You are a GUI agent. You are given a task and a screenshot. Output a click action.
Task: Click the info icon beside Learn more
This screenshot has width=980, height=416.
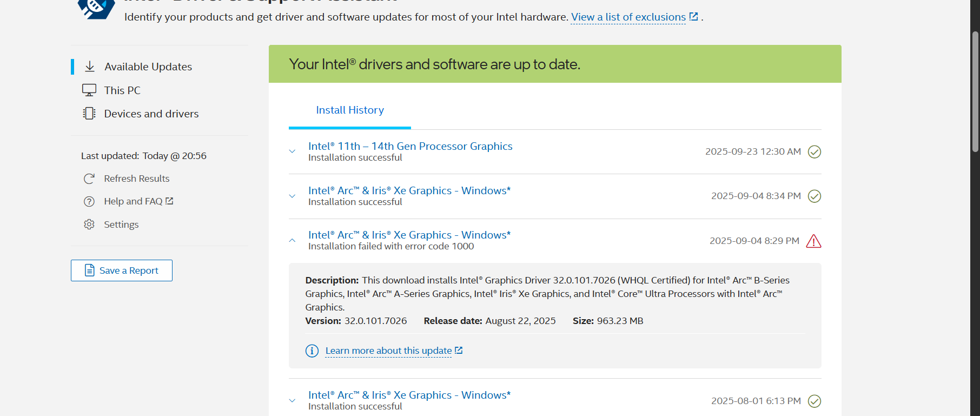point(312,351)
